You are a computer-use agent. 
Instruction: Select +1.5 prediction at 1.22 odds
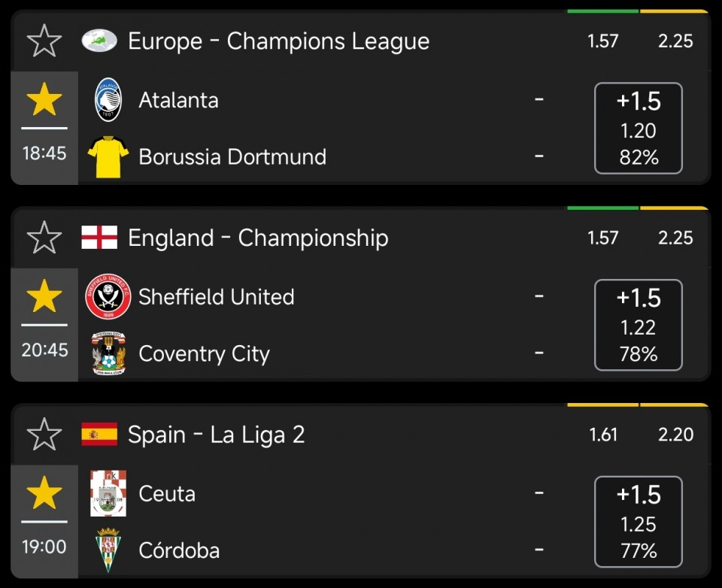coord(639,326)
